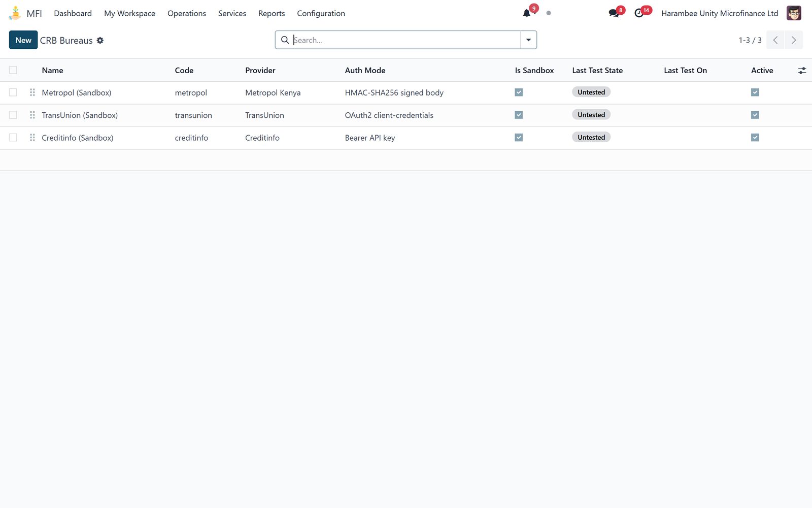
Task: Go to the next page arrow
Action: pos(794,40)
